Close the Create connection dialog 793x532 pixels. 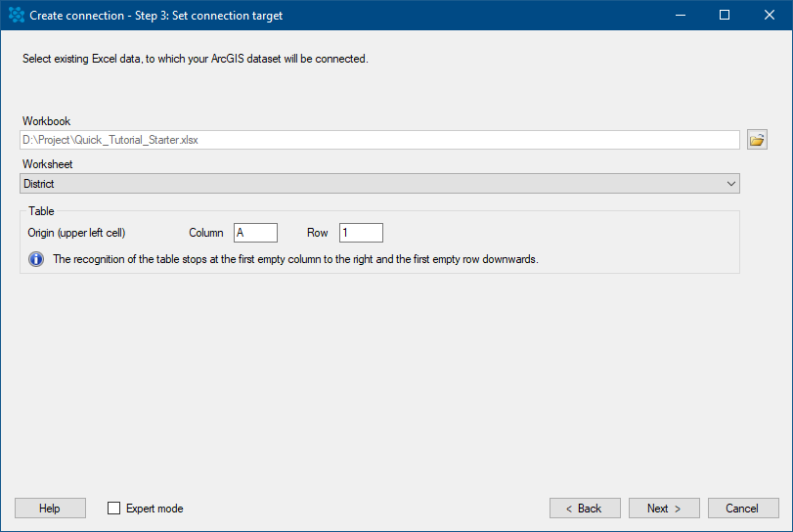point(770,16)
